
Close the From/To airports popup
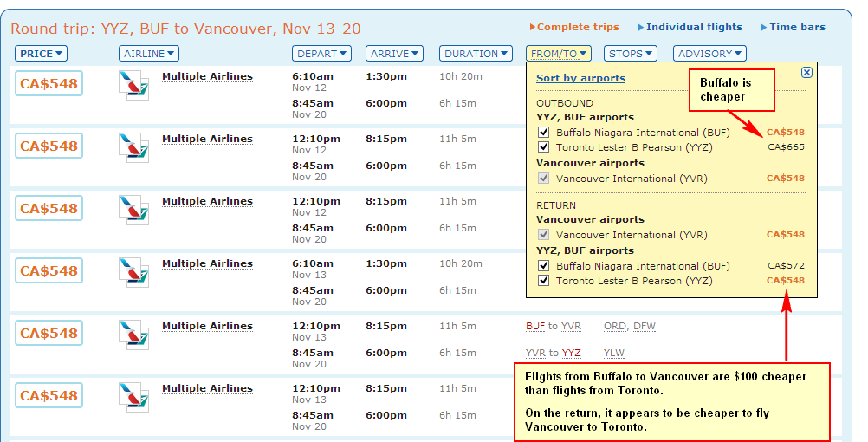(x=806, y=72)
